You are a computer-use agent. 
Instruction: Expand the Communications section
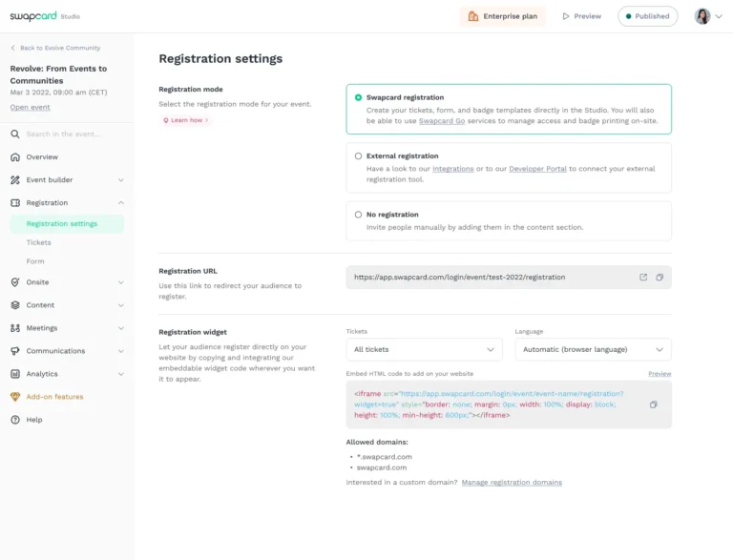click(x=121, y=351)
